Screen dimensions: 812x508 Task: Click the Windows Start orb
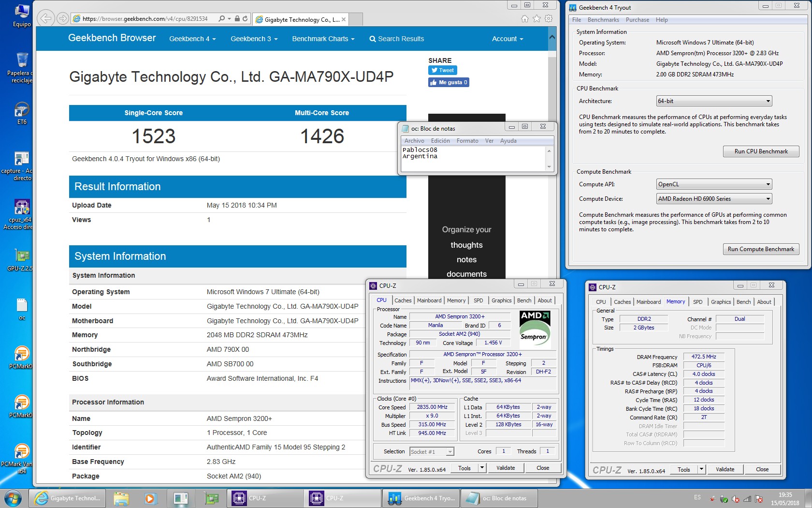(x=13, y=498)
